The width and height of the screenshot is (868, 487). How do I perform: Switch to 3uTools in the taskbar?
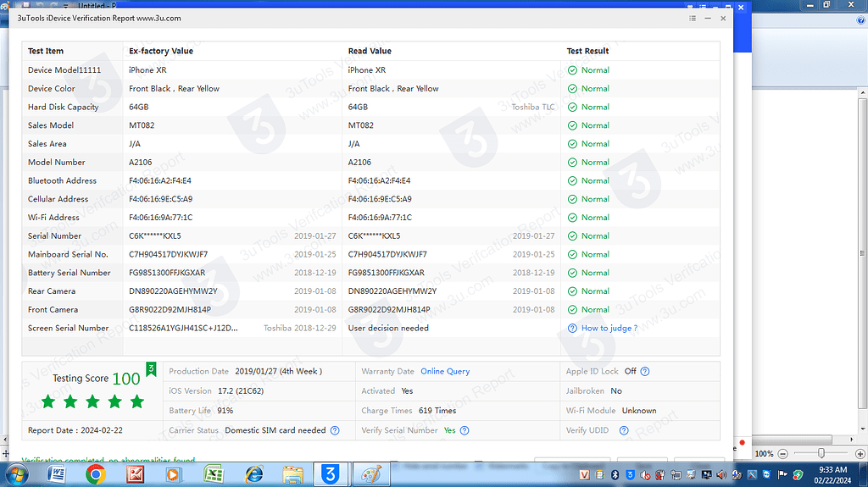(x=331, y=474)
